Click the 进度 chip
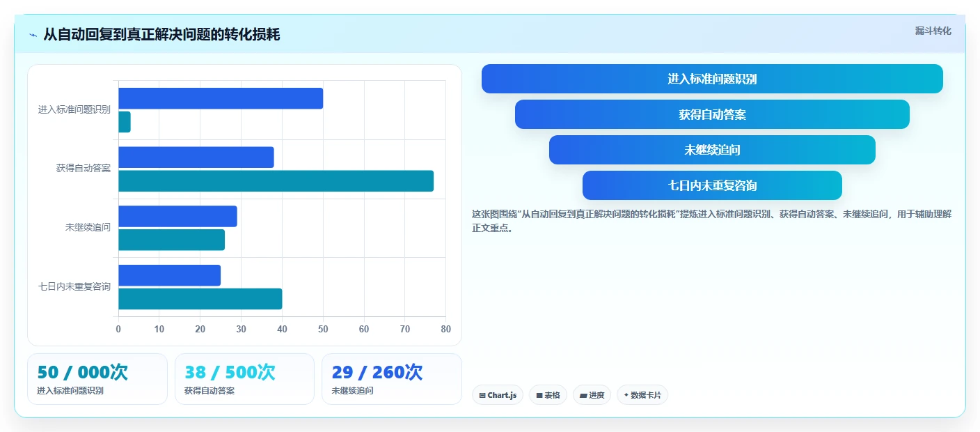Viewport: 980px width, 432px height. click(592, 395)
